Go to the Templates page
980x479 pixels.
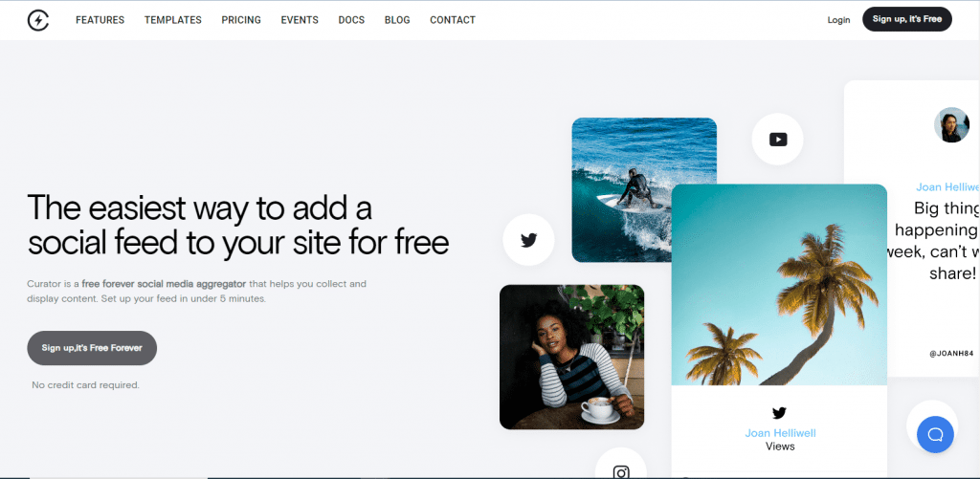coord(173,20)
